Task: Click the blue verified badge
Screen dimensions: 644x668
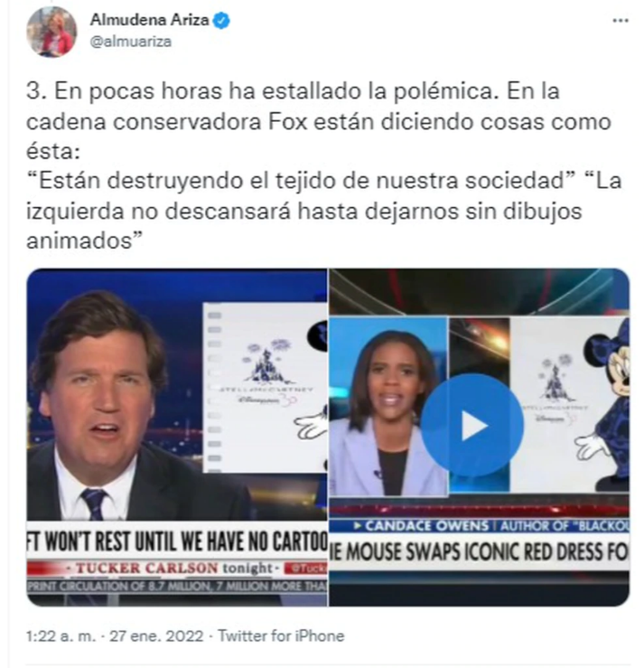Action: [x=221, y=21]
